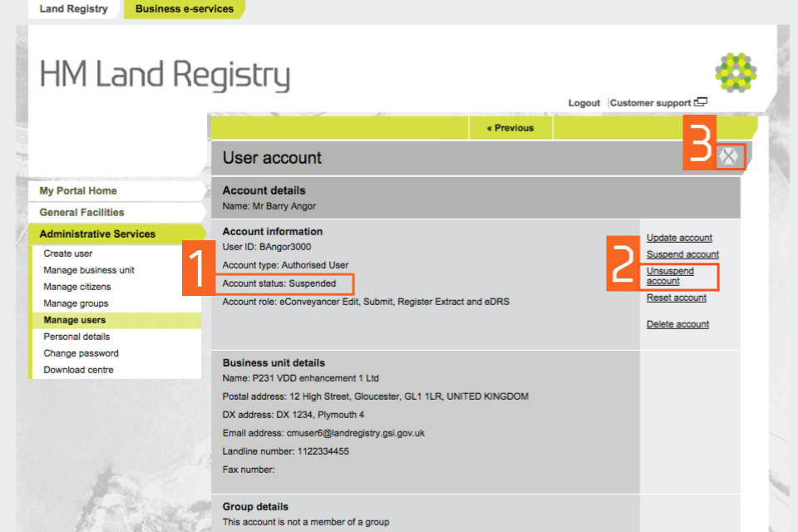The image size is (798, 532).
Task: Expand General Facilities menu section
Action: tap(81, 213)
